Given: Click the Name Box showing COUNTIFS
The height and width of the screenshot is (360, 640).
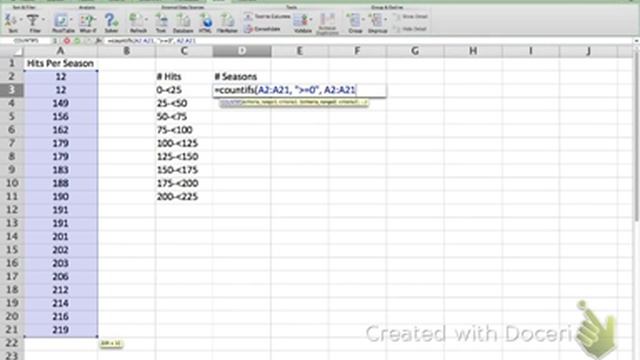Looking at the screenshot, I should [27, 41].
